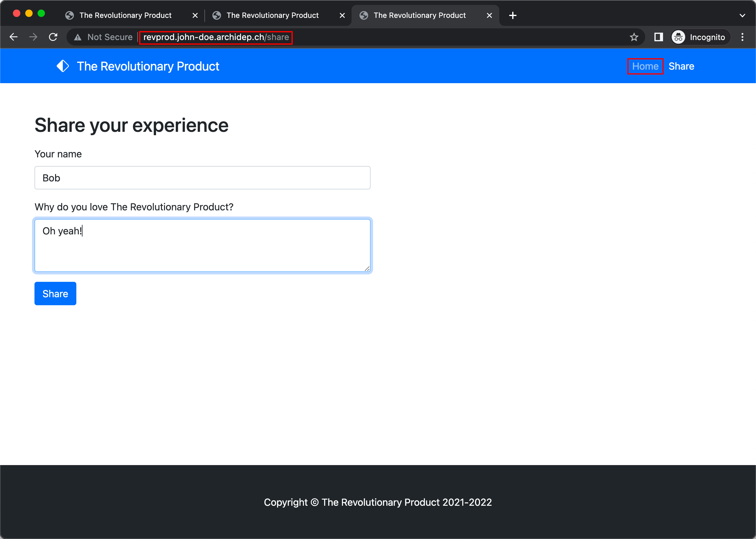Click the address bar URL
Image resolution: width=756 pixels, height=539 pixels.
215,37
